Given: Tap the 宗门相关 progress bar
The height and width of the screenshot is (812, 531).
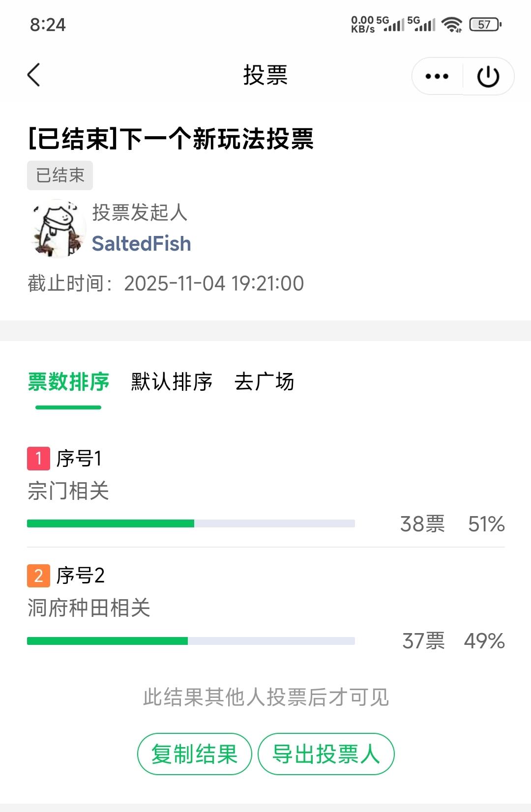Looking at the screenshot, I should (191, 523).
